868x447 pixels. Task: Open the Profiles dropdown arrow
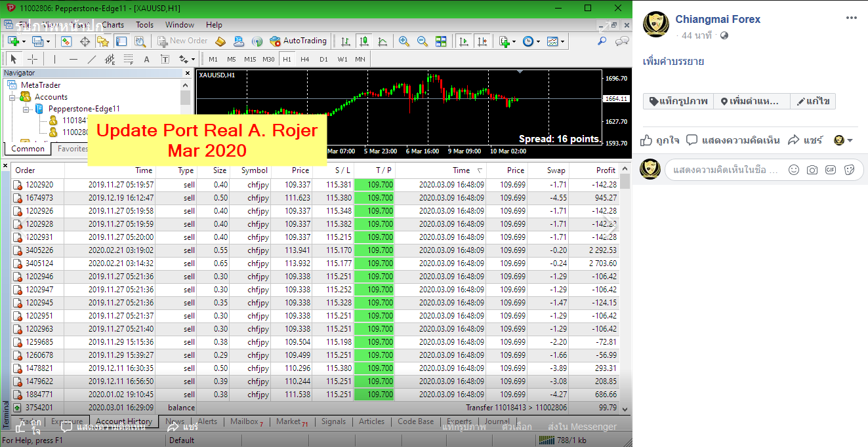coord(48,41)
